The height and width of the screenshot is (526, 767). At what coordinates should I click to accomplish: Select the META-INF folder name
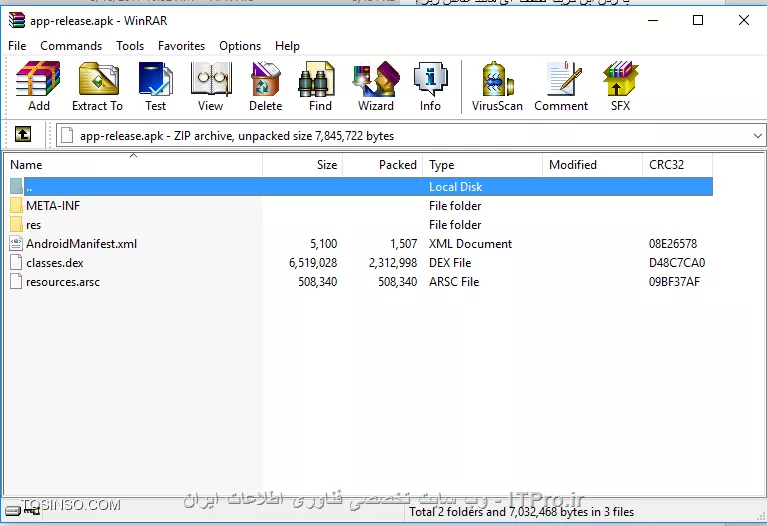(x=53, y=206)
